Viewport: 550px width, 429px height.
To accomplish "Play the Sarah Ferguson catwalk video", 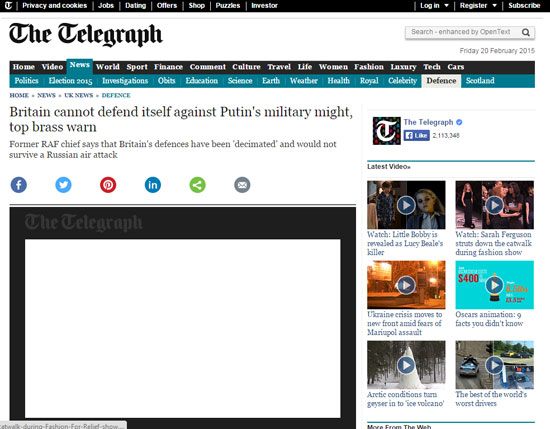I will pos(495,205).
